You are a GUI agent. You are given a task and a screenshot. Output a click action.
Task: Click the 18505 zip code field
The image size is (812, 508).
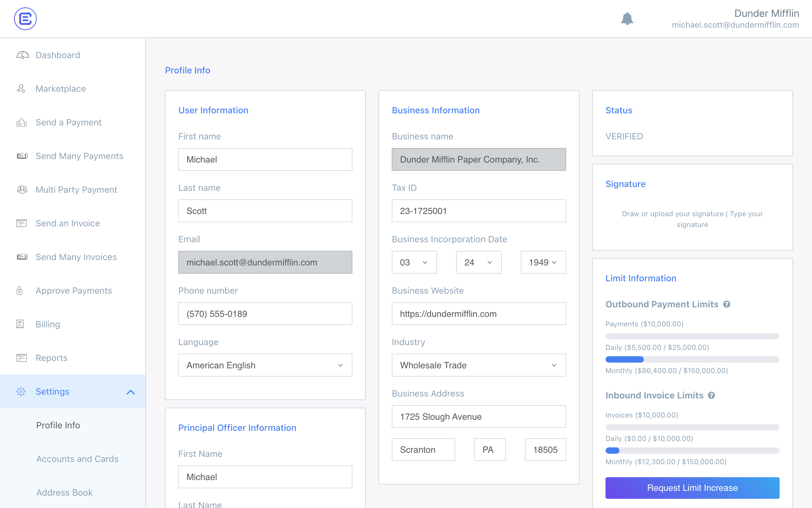[x=545, y=450]
